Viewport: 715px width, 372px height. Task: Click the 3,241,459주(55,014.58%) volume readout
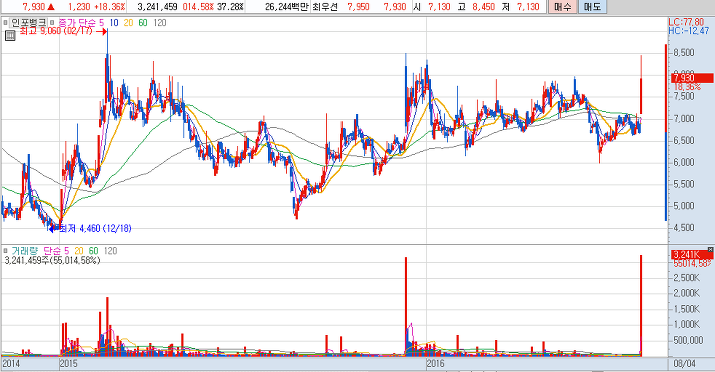tap(52, 260)
